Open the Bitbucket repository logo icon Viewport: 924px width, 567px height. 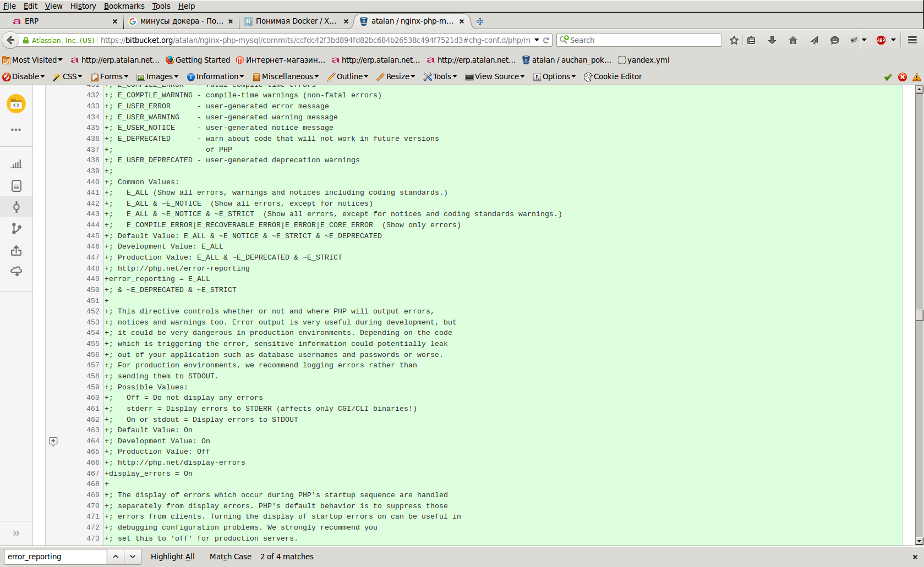(16, 104)
